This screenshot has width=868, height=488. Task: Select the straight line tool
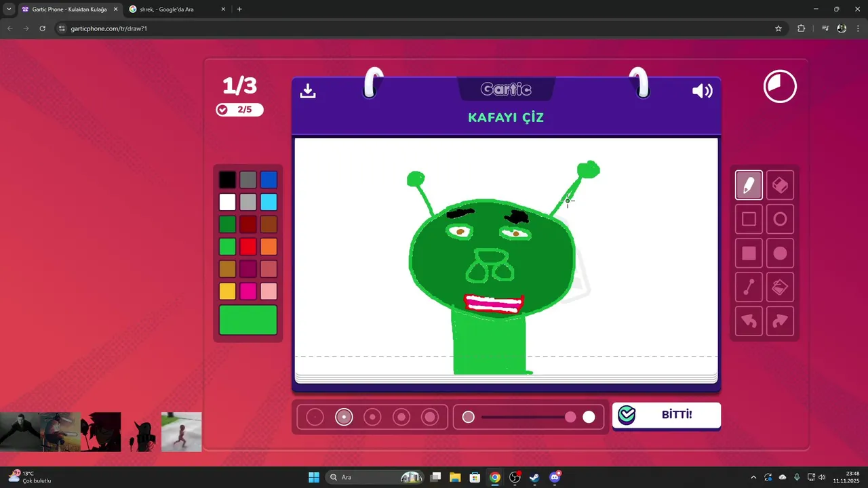click(749, 287)
